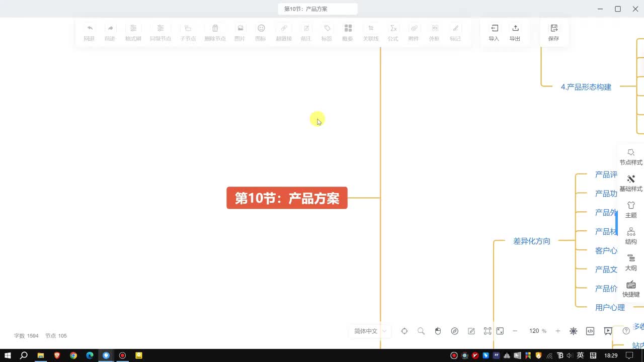Open File Explorer from the taskbar
644x362 pixels.
coord(41,355)
